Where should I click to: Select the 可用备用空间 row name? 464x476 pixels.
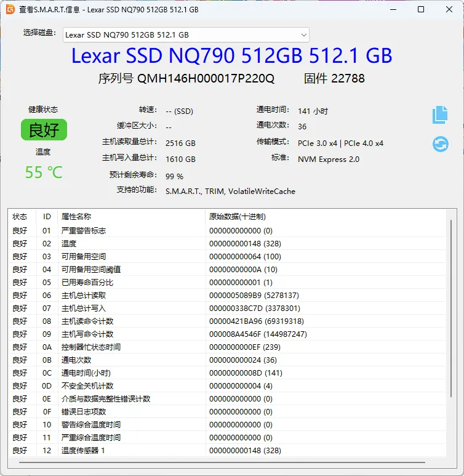[84, 257]
